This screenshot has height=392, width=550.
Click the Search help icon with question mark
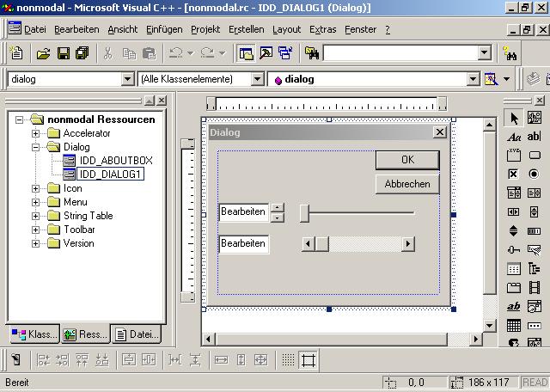pos(510,53)
